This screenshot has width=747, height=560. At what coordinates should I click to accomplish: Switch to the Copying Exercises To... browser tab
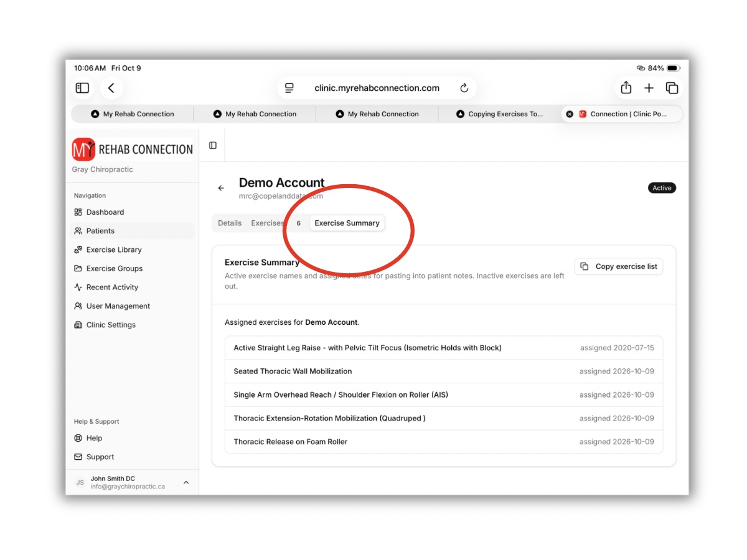[499, 114]
